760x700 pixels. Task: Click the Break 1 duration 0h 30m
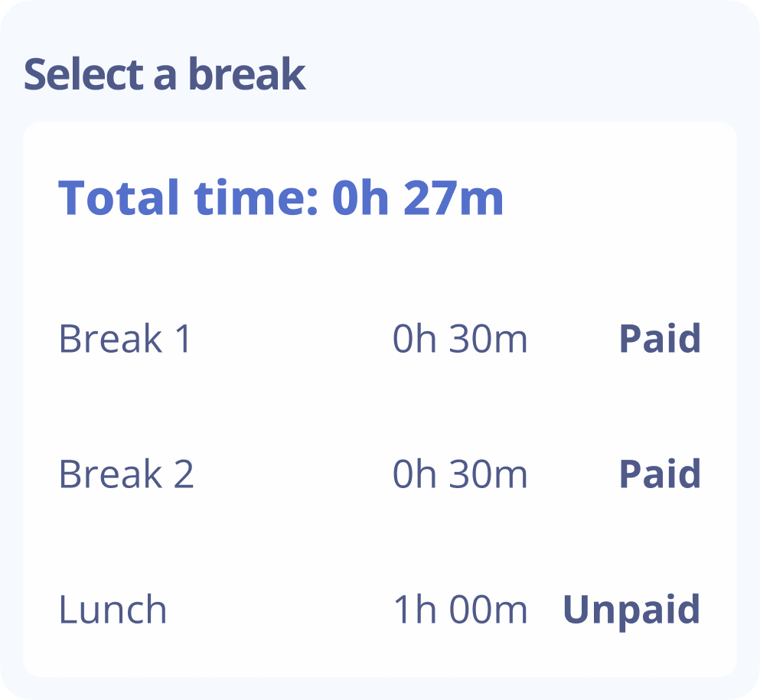(460, 339)
